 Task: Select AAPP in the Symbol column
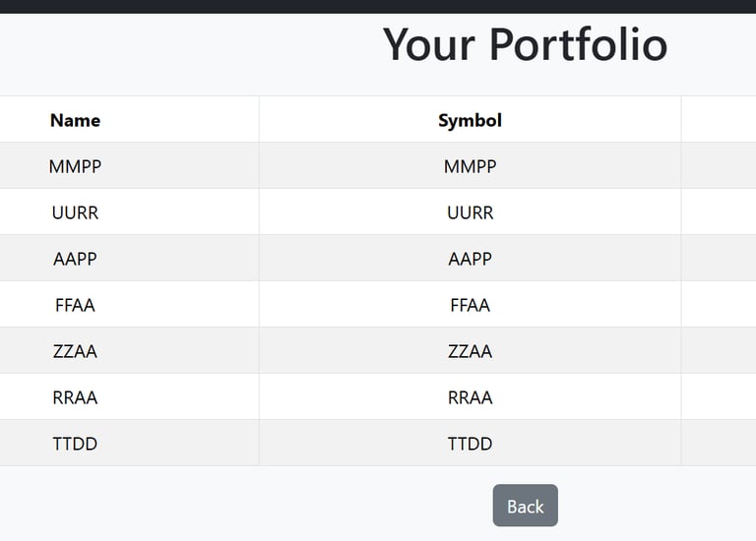coord(470,259)
